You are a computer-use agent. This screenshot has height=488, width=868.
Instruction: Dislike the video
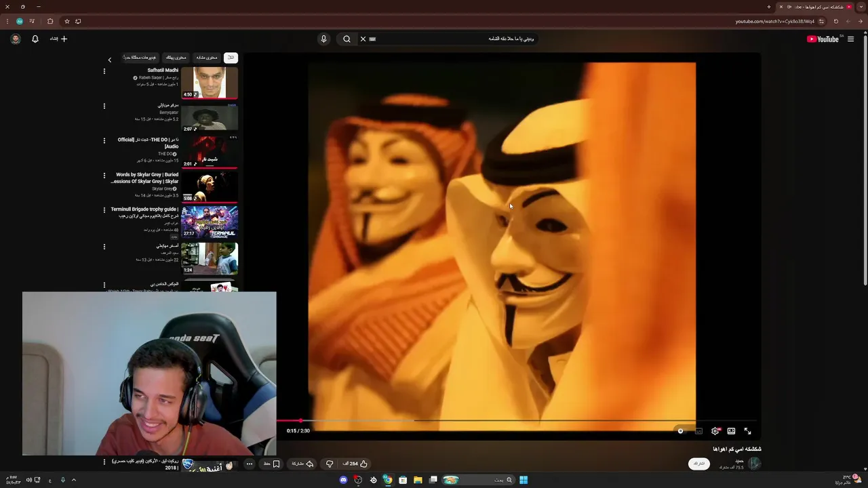click(x=330, y=464)
